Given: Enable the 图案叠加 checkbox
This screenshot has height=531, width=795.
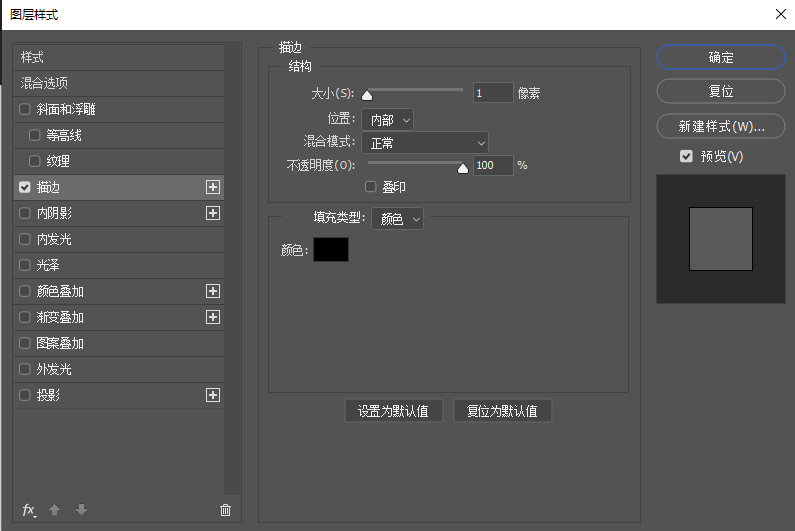Looking at the screenshot, I should 24,343.
